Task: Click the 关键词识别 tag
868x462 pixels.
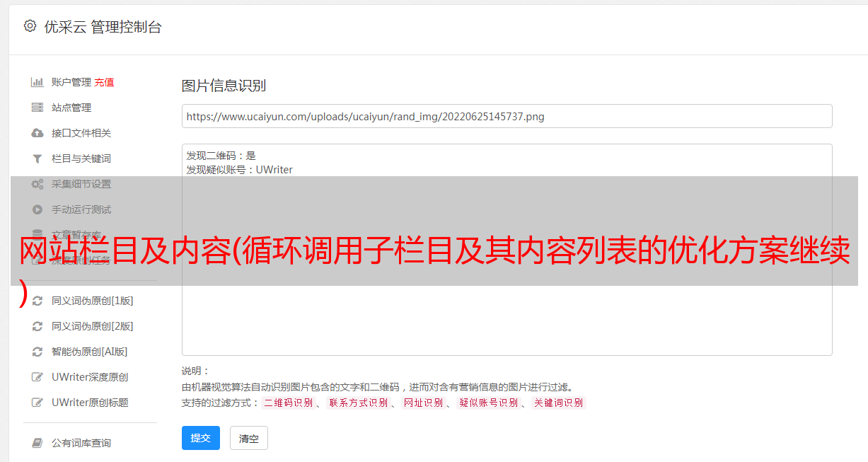Action: coord(559,403)
